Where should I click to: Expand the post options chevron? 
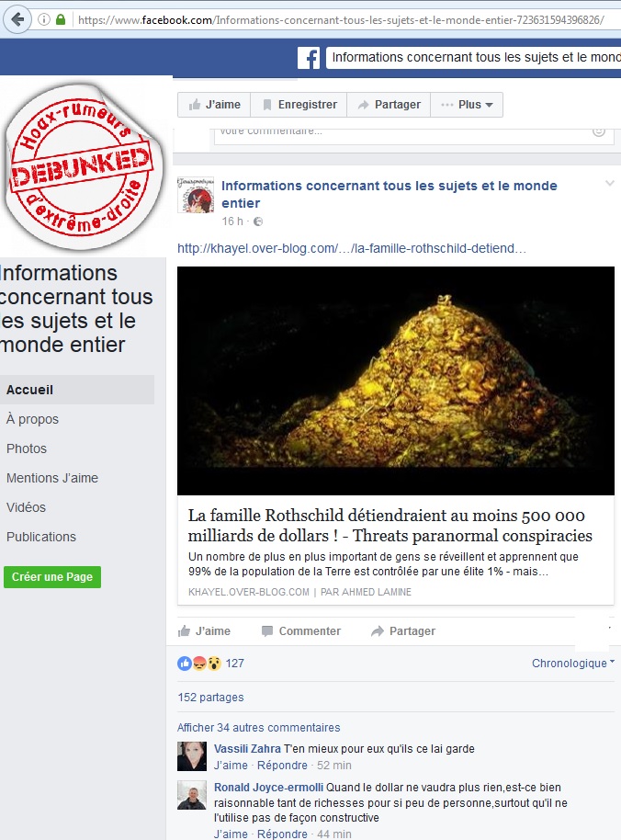pyautogui.click(x=609, y=184)
